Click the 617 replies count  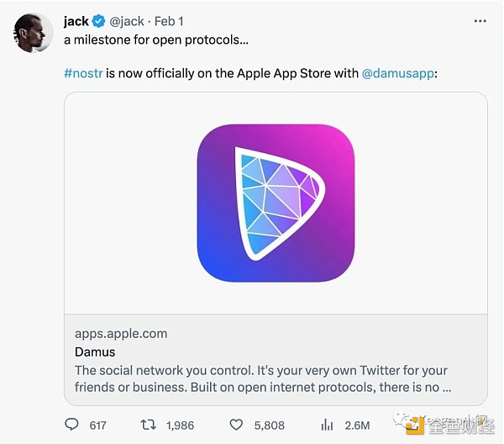97,425
